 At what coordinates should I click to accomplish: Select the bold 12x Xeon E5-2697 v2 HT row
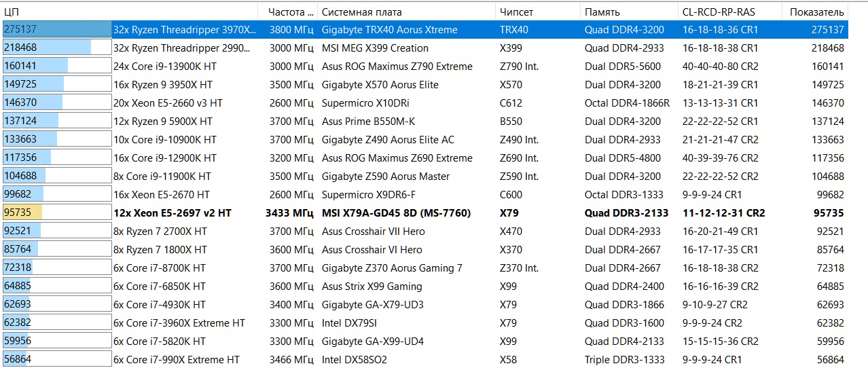point(424,213)
